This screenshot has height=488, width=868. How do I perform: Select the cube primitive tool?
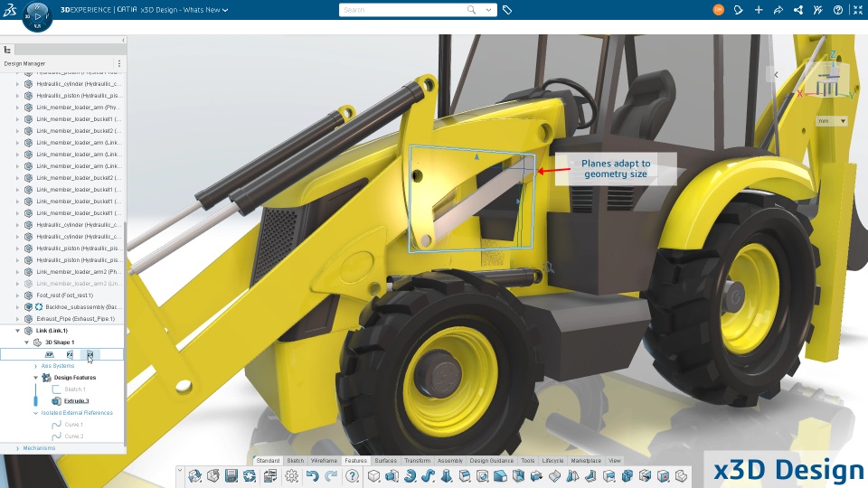373,476
